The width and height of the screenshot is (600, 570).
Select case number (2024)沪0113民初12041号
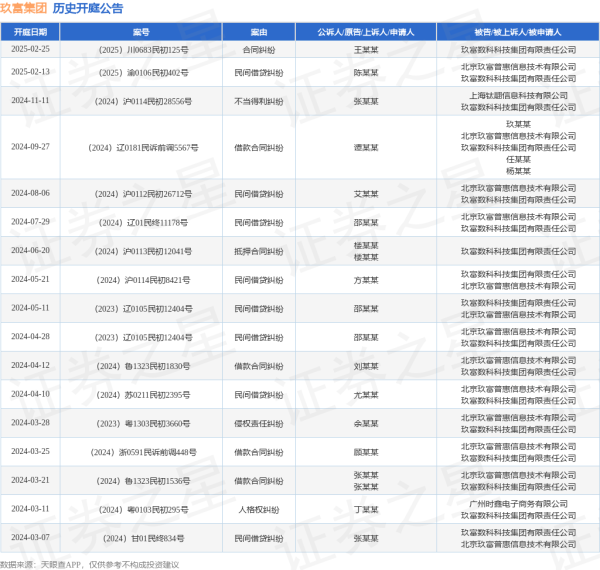pos(143,251)
